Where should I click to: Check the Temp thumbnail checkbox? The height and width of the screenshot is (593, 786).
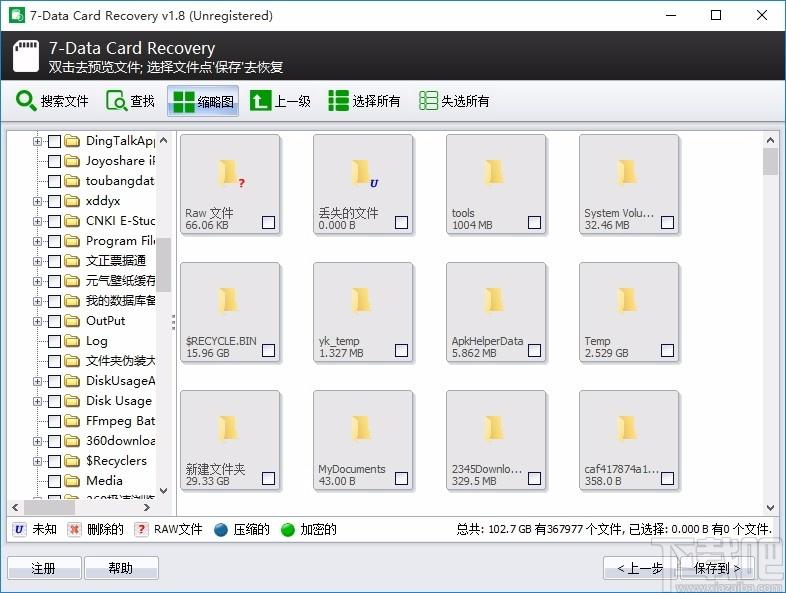point(667,350)
